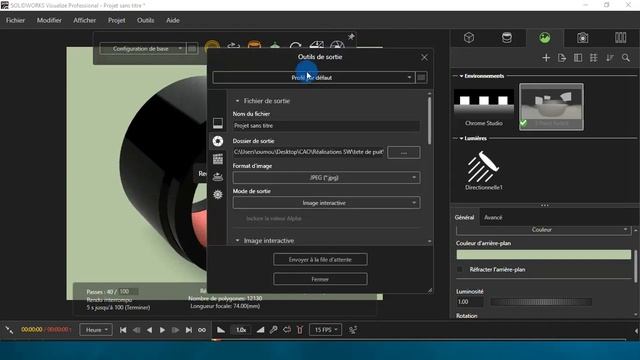
Task: Click the sort icon in Scenes panel
Action: point(609,58)
